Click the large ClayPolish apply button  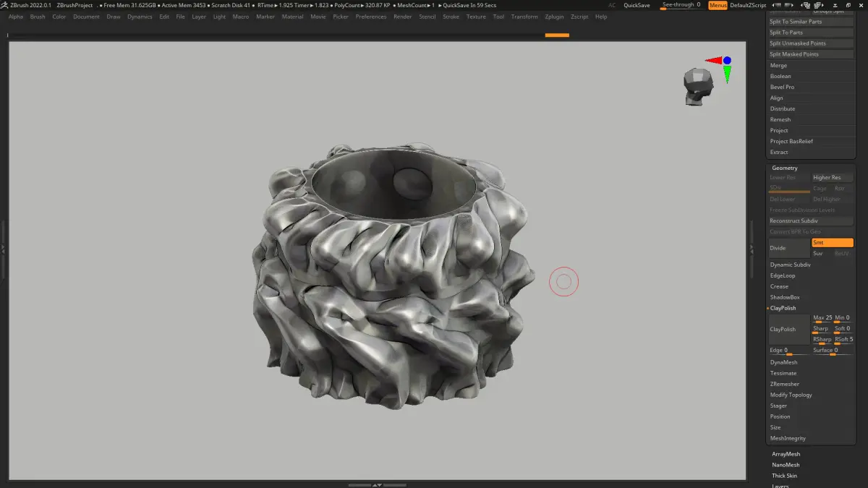point(788,329)
